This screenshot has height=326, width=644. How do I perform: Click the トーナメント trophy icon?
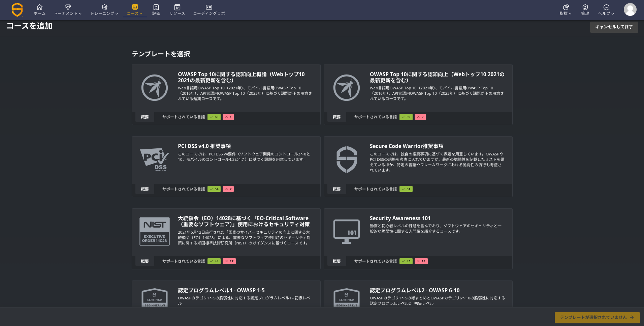[x=68, y=7]
